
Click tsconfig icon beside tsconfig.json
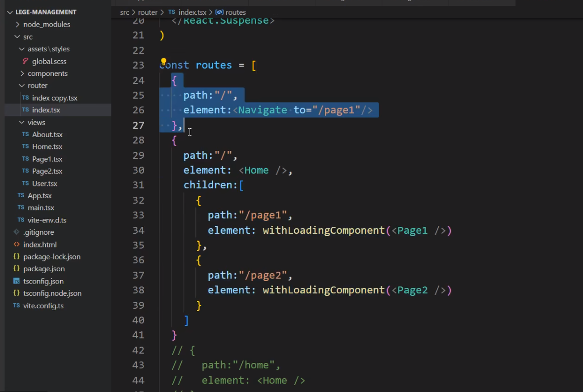(16, 281)
